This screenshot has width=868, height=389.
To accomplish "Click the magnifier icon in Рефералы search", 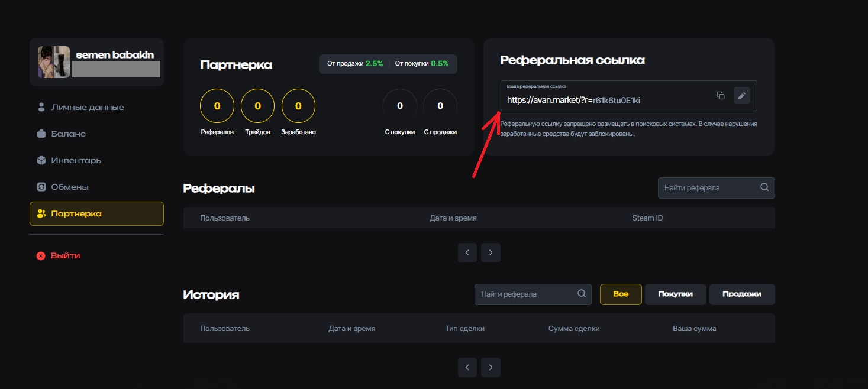I will 764,187.
